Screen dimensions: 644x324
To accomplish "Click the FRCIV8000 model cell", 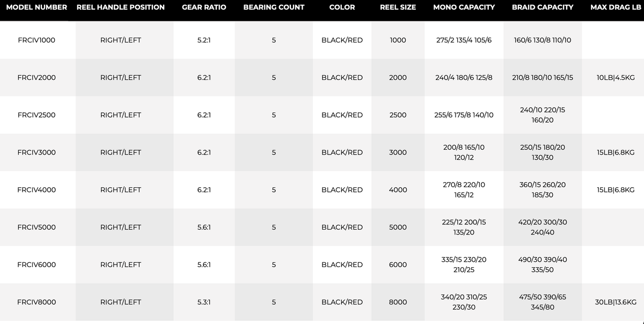I will [36, 302].
